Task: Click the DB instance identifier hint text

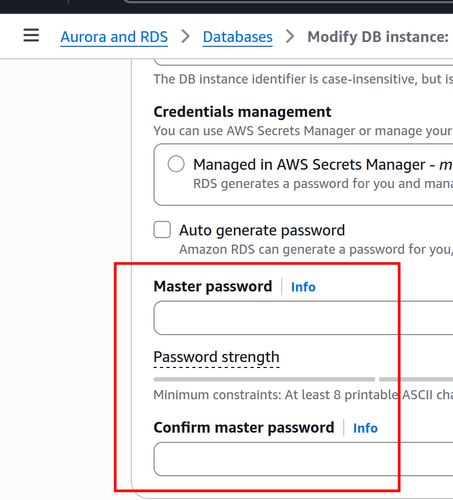Action: [x=303, y=79]
